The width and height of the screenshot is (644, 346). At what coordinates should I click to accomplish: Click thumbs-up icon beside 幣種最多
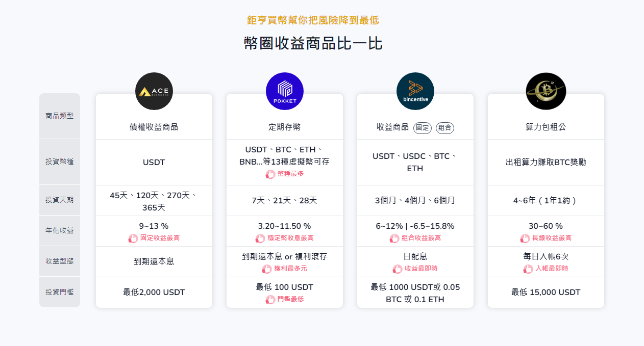point(270,174)
